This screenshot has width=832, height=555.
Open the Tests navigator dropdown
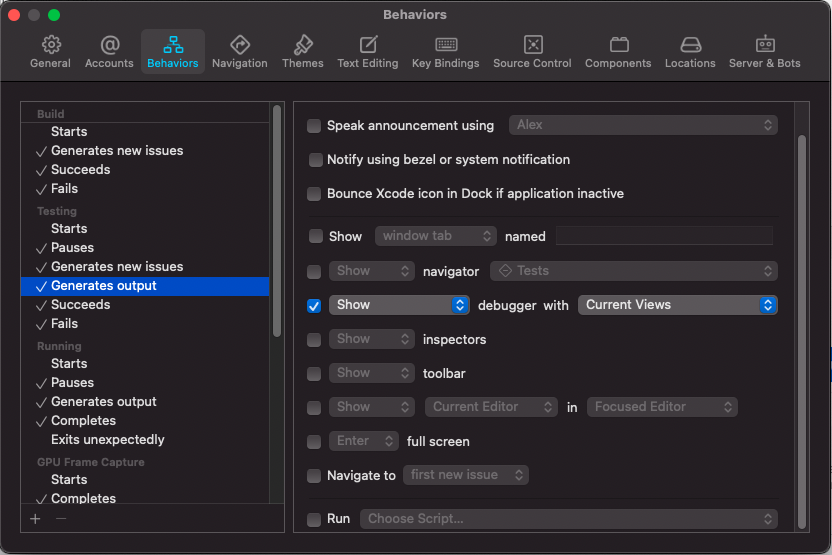pos(634,271)
